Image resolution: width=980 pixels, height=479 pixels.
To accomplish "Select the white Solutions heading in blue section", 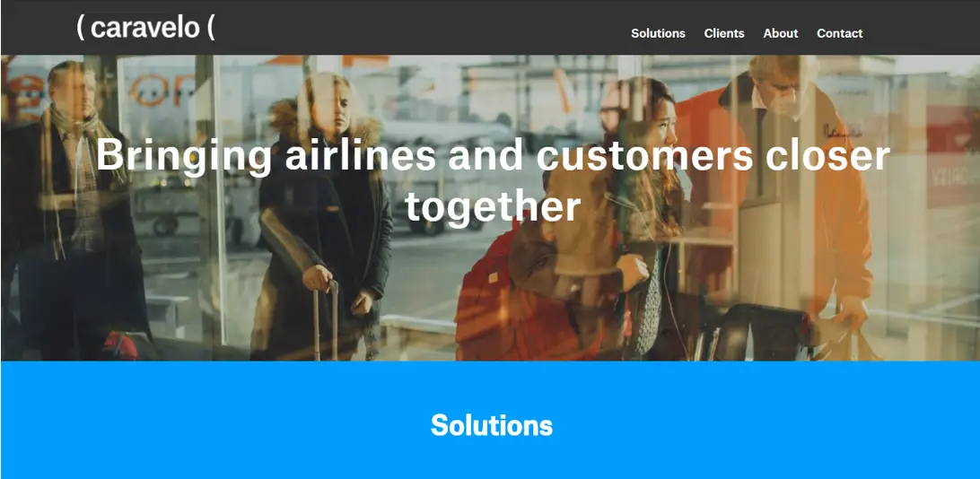I will [x=491, y=425].
